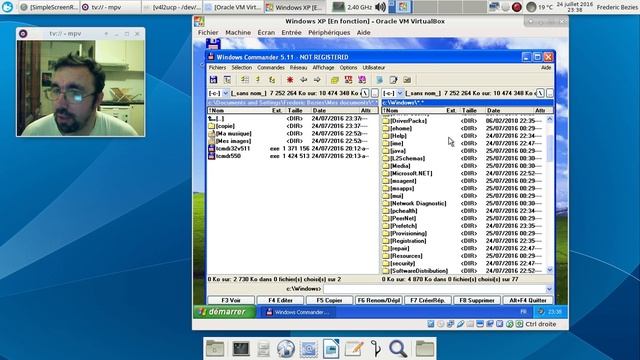Image resolution: width=640 pixels, height=360 pixels.
Task: Open the Utilisateur menu
Action: pos(373,68)
